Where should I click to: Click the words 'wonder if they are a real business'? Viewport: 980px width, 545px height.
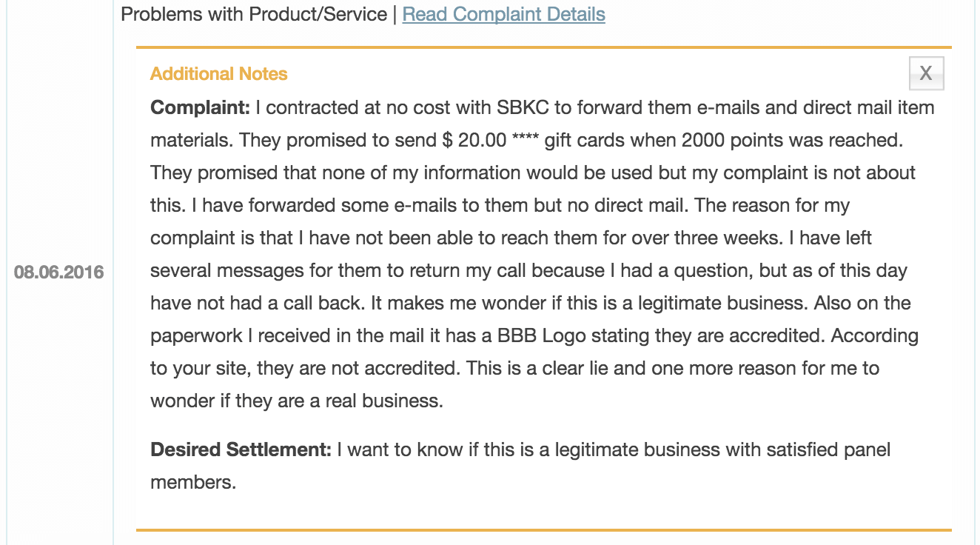297,401
